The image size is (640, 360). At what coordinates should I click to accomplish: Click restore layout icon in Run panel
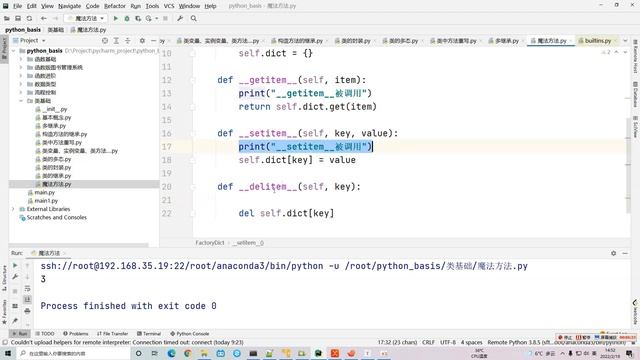tap(15, 306)
